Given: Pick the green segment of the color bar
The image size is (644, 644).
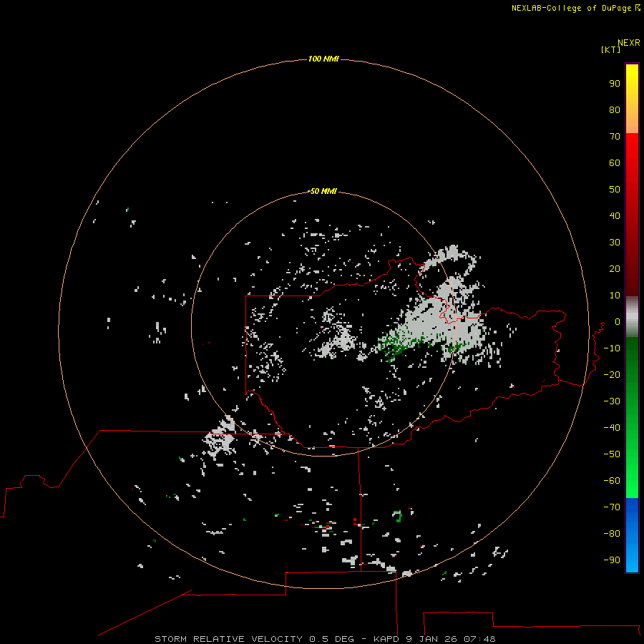Looking at the screenshot, I should pos(632,417).
